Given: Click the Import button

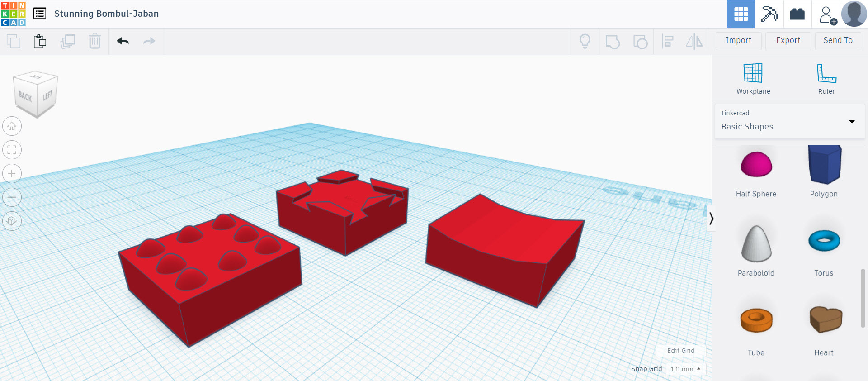Looking at the screenshot, I should [739, 41].
